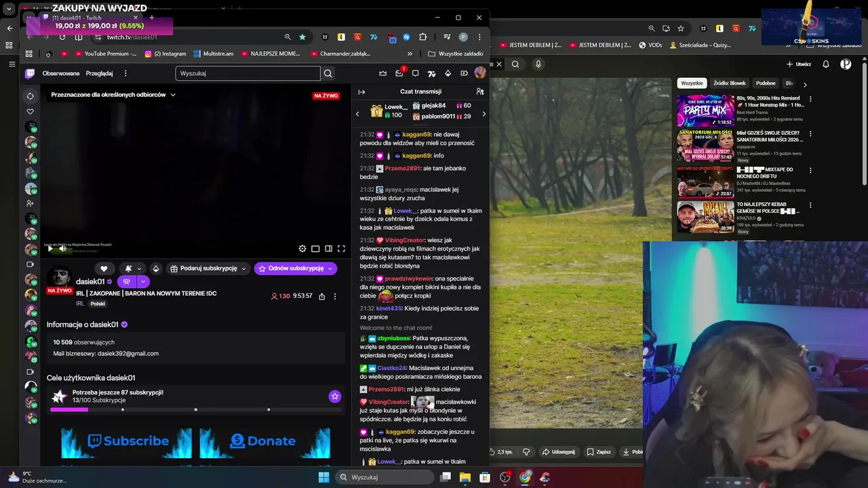Focus the Twitch Wyszukaj search field

pyautogui.click(x=248, y=73)
